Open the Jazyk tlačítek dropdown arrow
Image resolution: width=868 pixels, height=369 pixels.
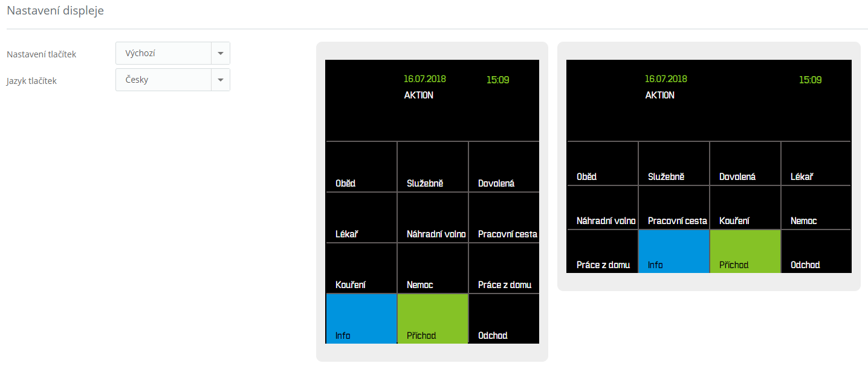pyautogui.click(x=220, y=80)
